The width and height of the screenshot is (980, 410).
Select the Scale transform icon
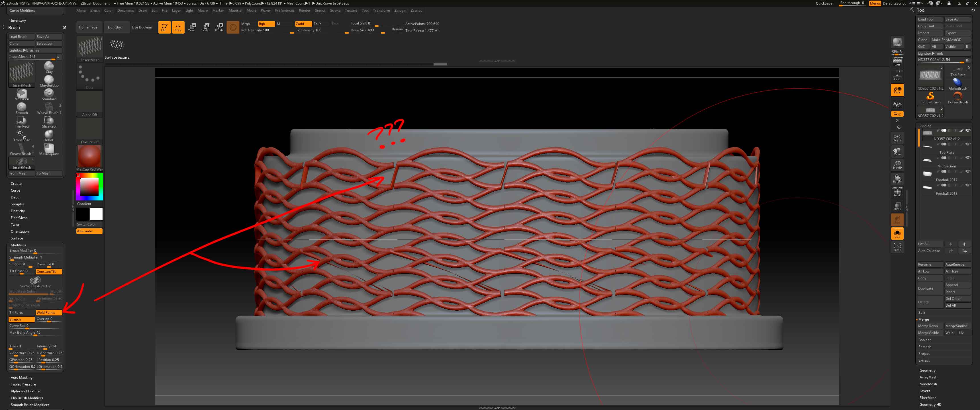205,27
